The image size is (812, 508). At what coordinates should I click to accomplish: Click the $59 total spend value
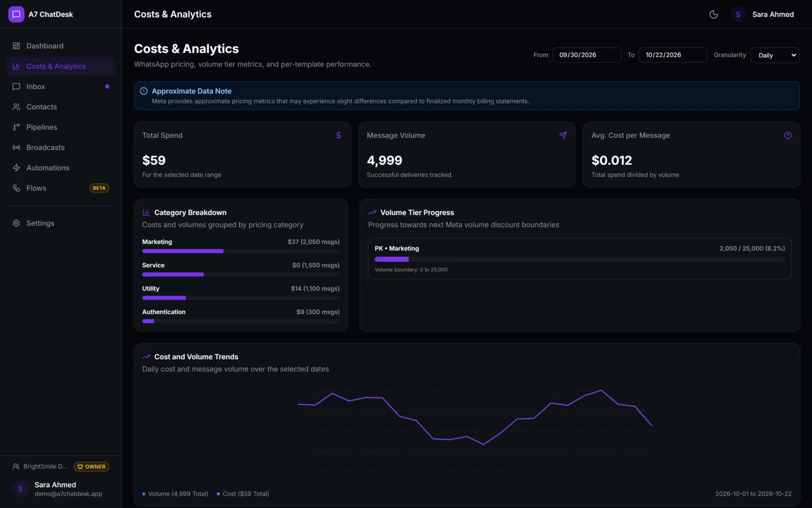coord(154,161)
